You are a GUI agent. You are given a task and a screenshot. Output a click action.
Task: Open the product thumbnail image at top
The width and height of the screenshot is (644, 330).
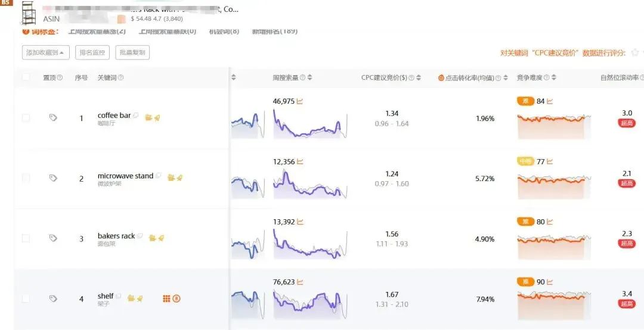pos(29,13)
